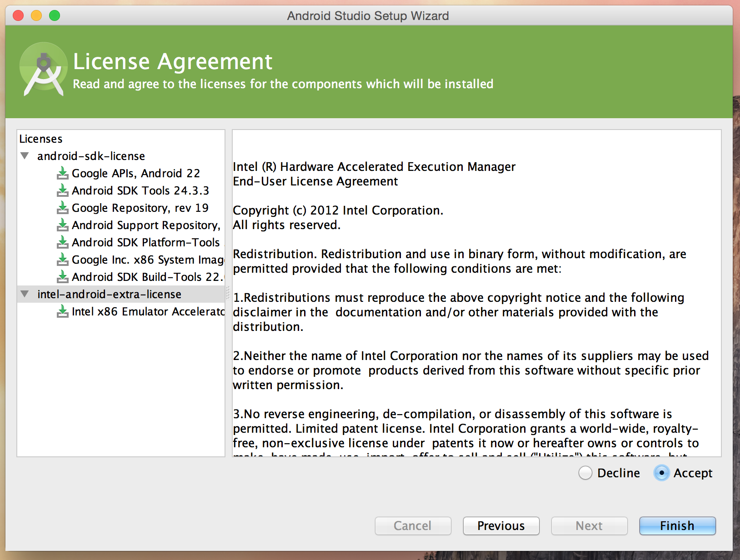Click the panel splitter handle between tree and text
This screenshot has height=560, width=740.
(x=228, y=293)
